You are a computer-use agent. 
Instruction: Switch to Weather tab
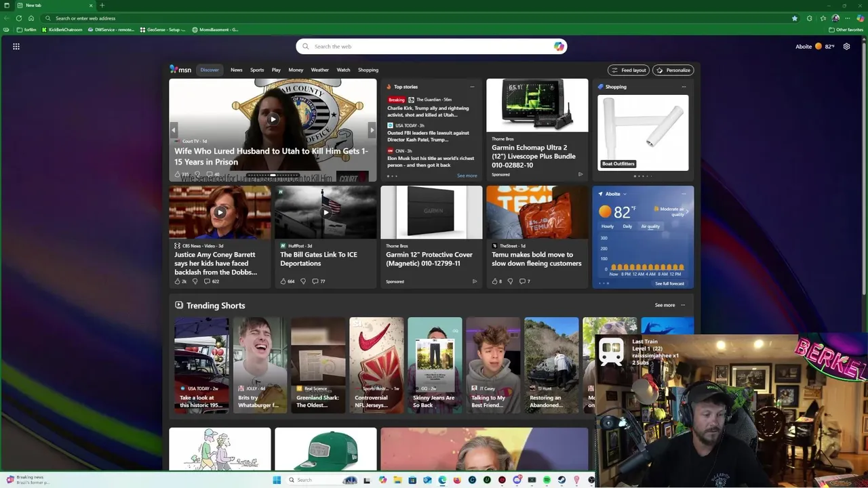click(x=320, y=70)
